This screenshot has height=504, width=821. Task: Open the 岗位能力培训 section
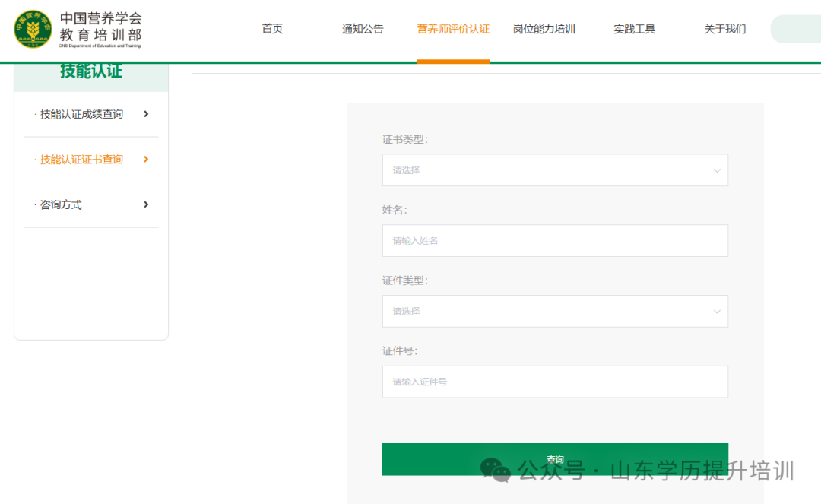pos(544,28)
